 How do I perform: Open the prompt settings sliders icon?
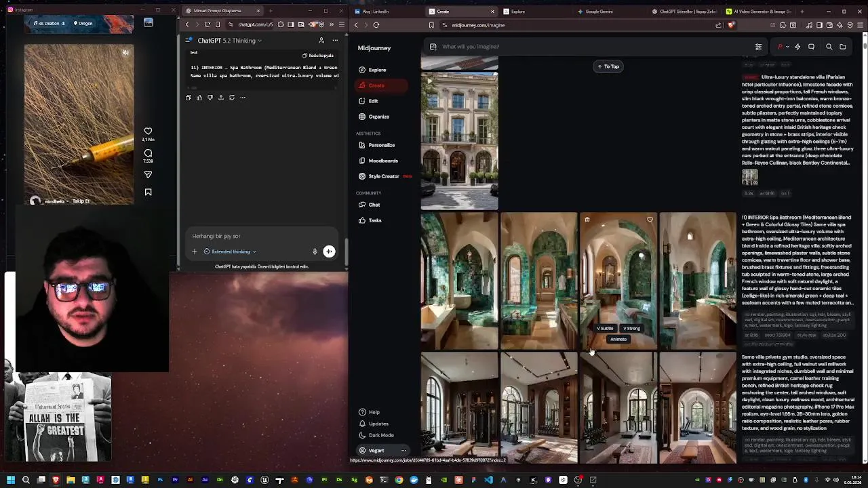point(758,47)
